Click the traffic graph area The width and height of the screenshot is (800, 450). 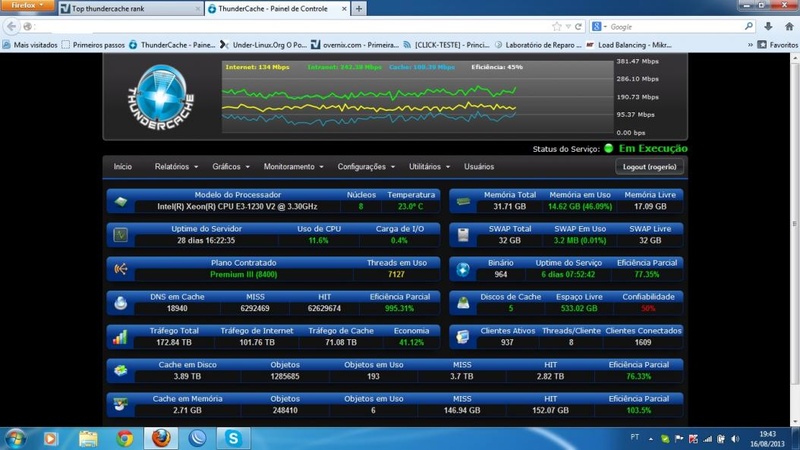[x=417, y=97]
